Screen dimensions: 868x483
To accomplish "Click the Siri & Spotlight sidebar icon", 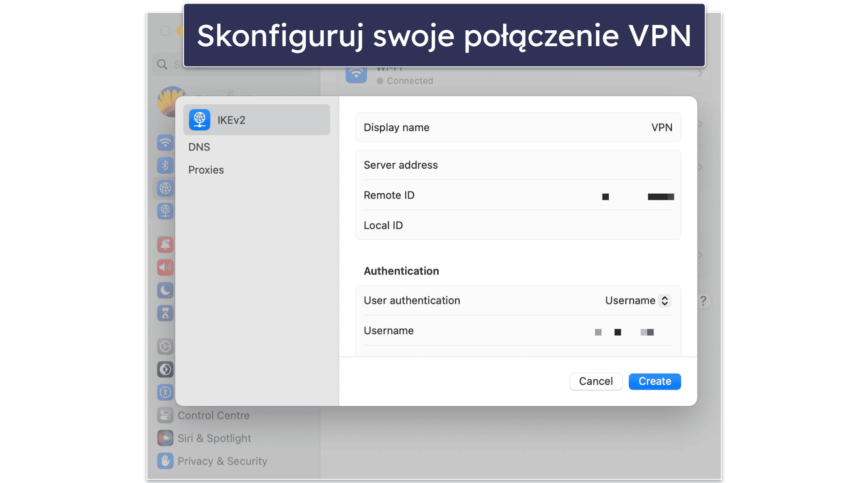I will tap(165, 438).
